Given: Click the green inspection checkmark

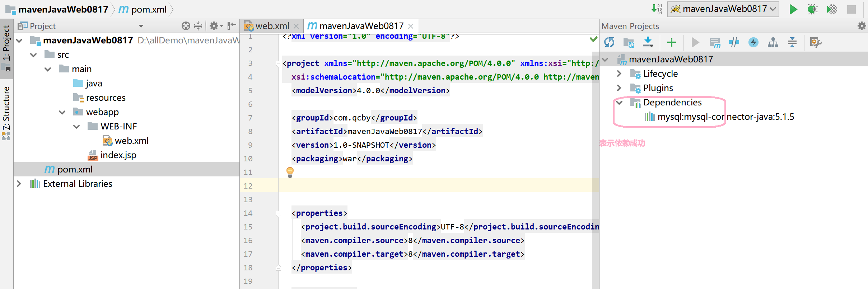Looking at the screenshot, I should click(x=594, y=38).
